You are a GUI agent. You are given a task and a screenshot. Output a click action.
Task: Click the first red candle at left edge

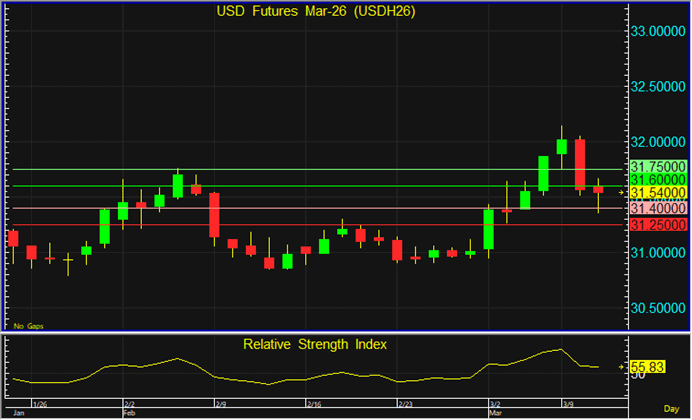(x=13, y=238)
